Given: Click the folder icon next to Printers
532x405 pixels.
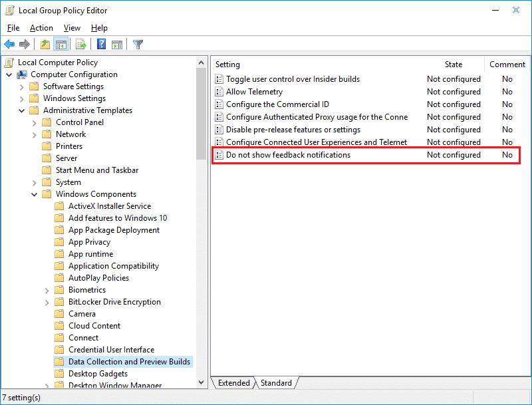Looking at the screenshot, I should [47, 146].
